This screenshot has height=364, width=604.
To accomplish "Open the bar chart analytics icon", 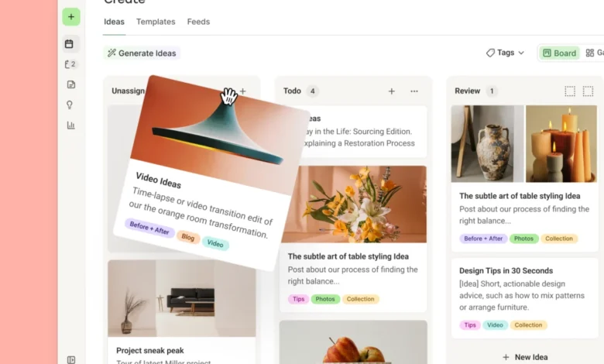I will (x=71, y=125).
